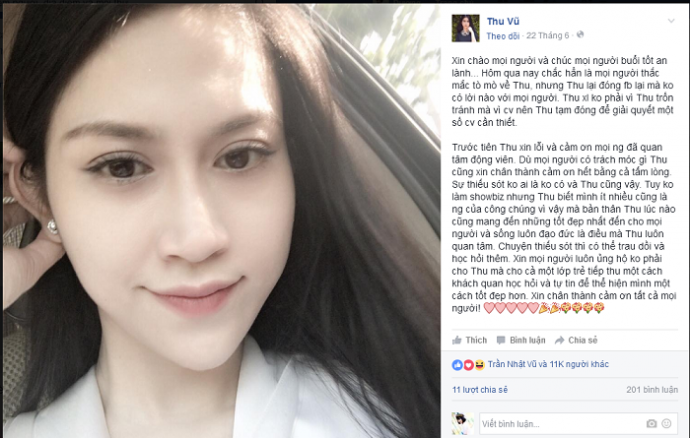Like the post with Thích thumb icon
This screenshot has width=690, height=438.
457,340
